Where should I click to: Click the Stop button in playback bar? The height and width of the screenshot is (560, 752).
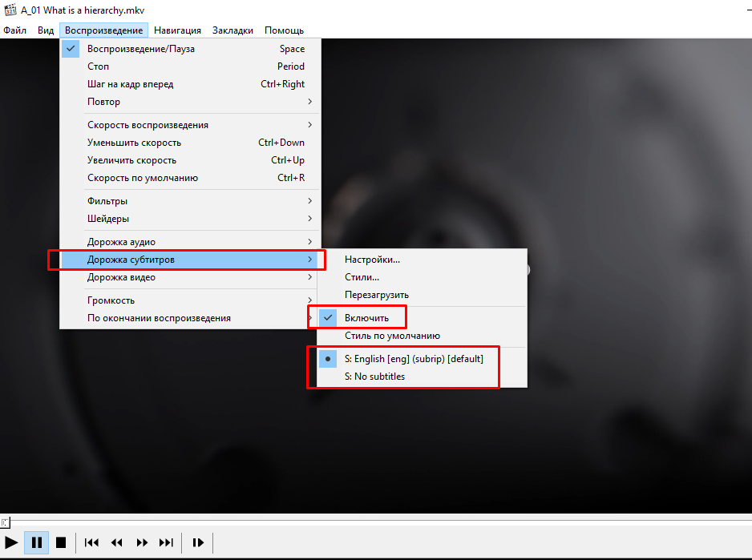pos(61,542)
